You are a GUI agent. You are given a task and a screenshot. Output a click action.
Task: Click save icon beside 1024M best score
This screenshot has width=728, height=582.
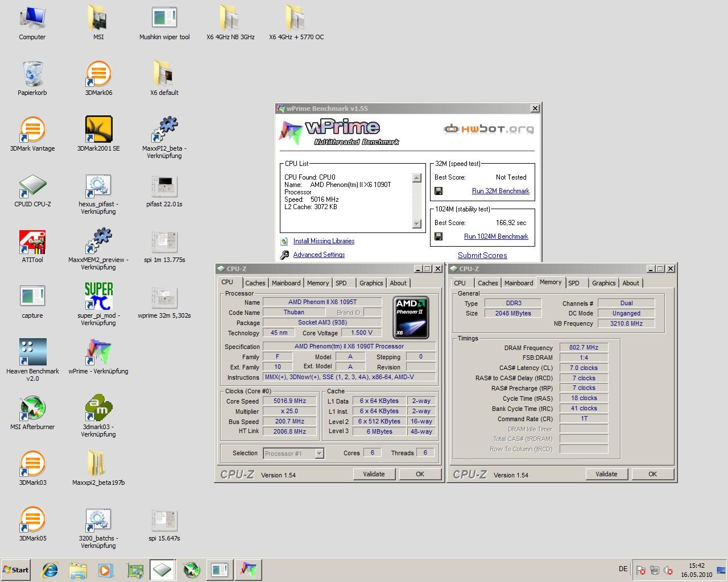coord(439,236)
